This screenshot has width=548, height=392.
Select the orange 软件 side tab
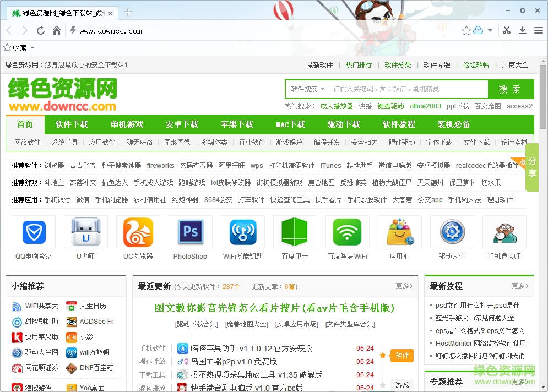[402, 356]
